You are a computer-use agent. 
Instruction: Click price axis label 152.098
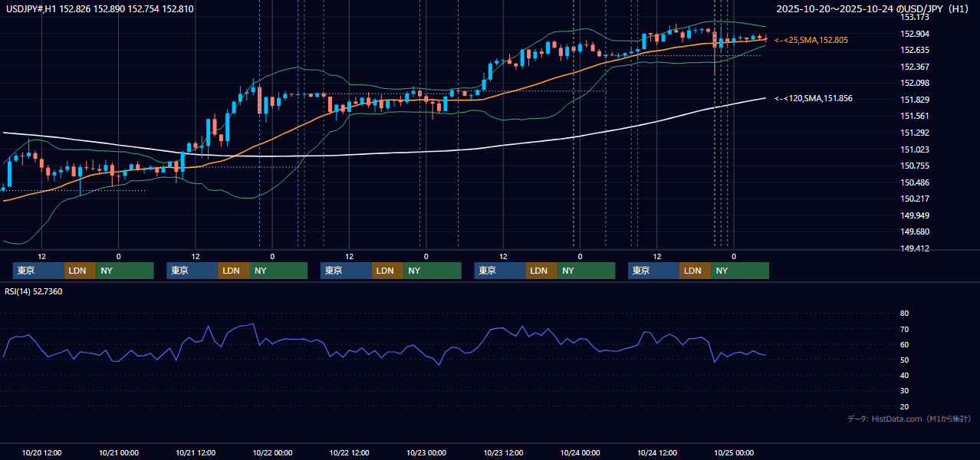(x=915, y=83)
